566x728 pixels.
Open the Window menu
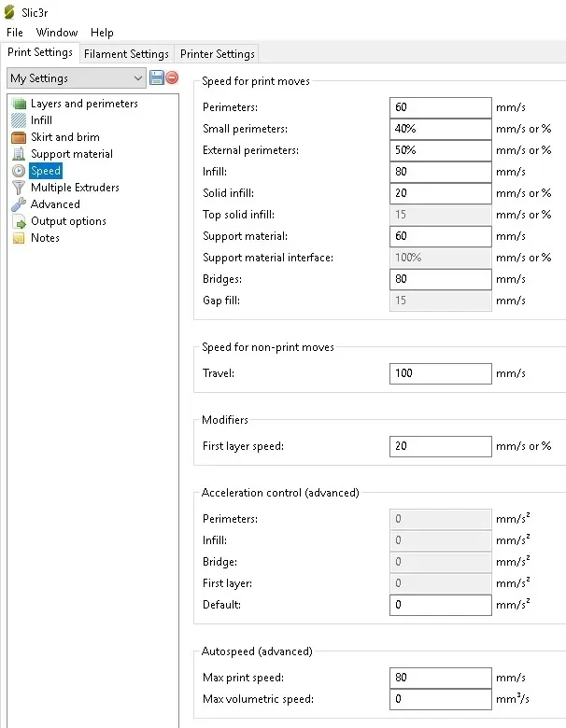pos(57,33)
